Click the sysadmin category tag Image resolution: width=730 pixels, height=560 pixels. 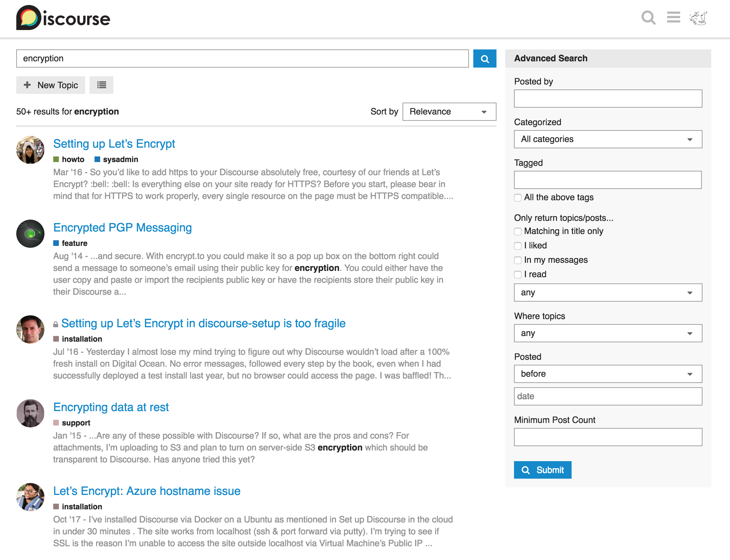(120, 159)
